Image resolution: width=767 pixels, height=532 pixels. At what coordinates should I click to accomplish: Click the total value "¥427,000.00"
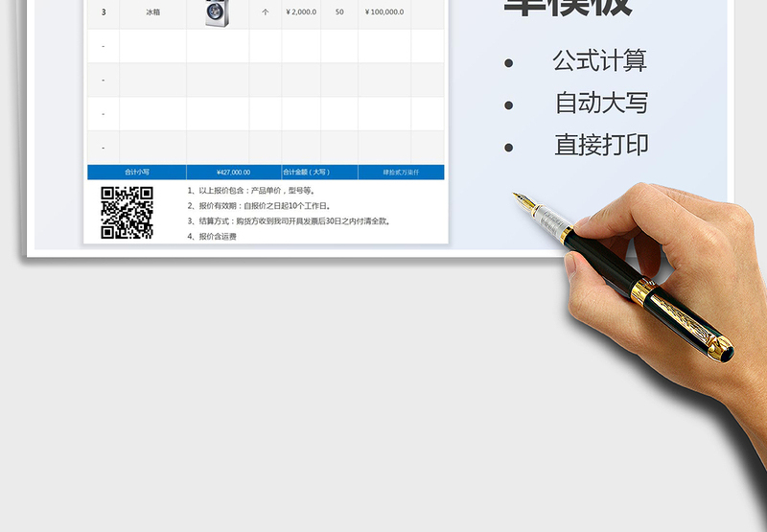pyautogui.click(x=234, y=173)
